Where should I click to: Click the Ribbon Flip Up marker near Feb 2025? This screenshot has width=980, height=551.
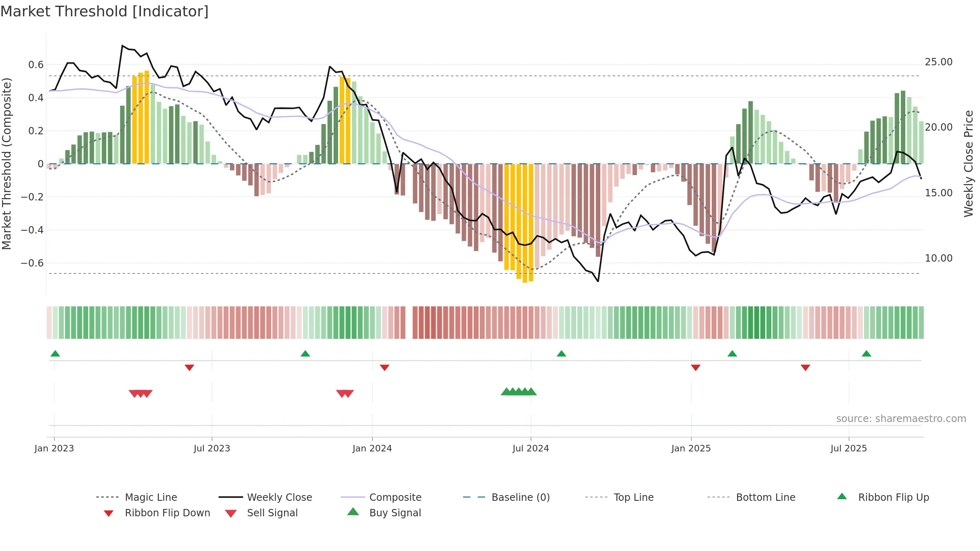pos(732,353)
